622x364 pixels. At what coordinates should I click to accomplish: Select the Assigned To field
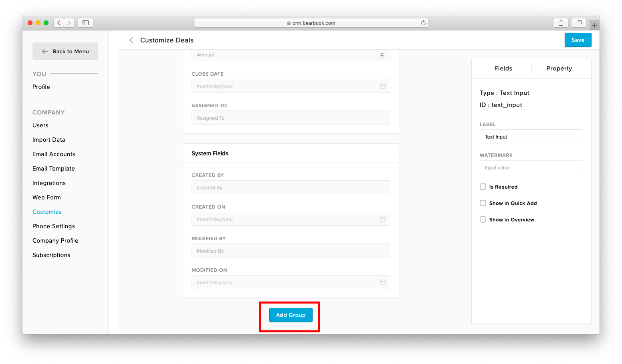pos(291,118)
